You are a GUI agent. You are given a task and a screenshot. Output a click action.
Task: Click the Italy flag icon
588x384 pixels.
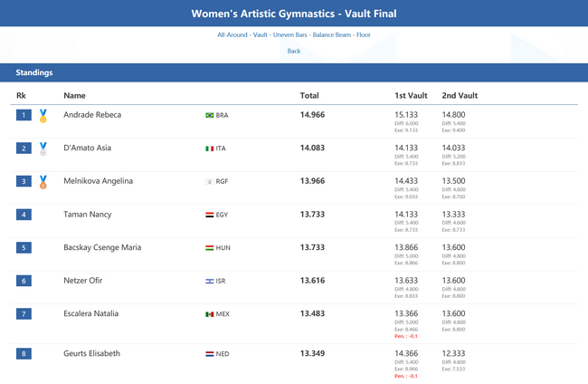click(x=210, y=149)
